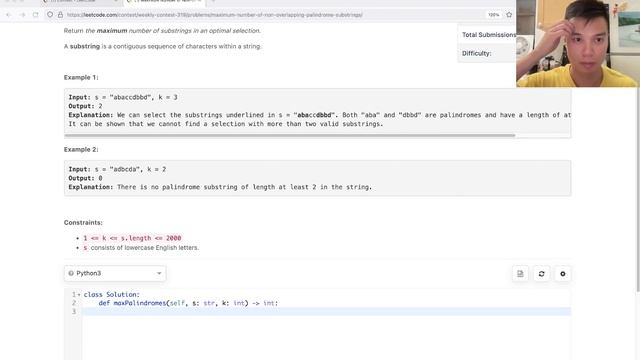This screenshot has width=640, height=360.
Task: Open the Python3 language dropdown
Action: (115, 273)
